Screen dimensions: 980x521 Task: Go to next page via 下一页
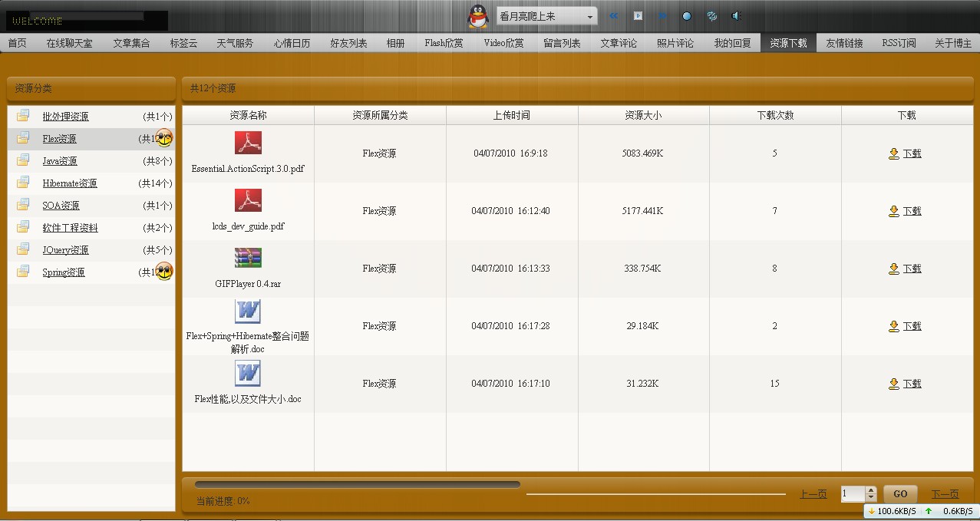[x=945, y=494]
